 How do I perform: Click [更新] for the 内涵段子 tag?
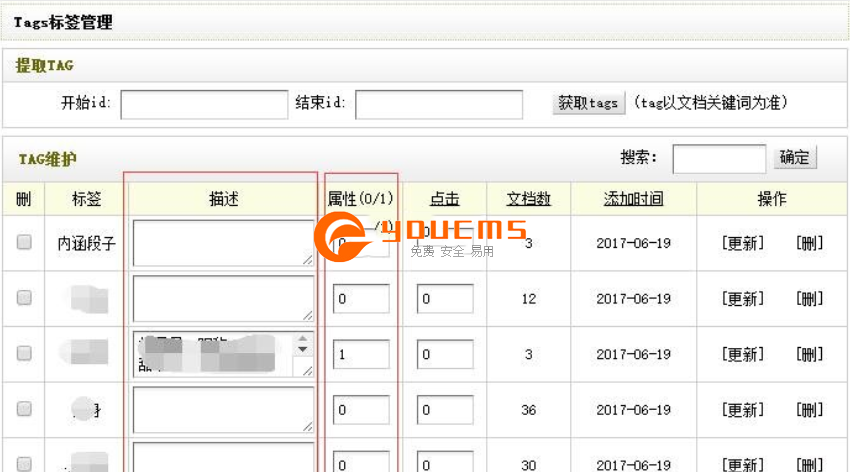tap(743, 243)
